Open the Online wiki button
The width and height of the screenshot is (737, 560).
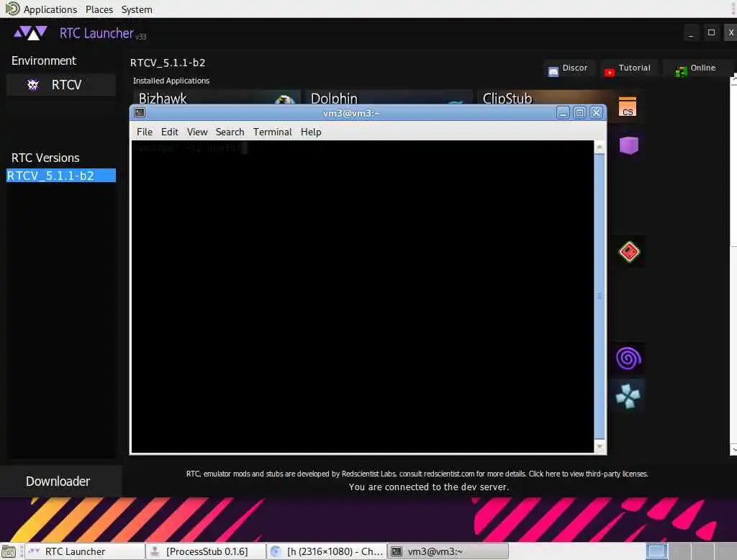point(696,68)
